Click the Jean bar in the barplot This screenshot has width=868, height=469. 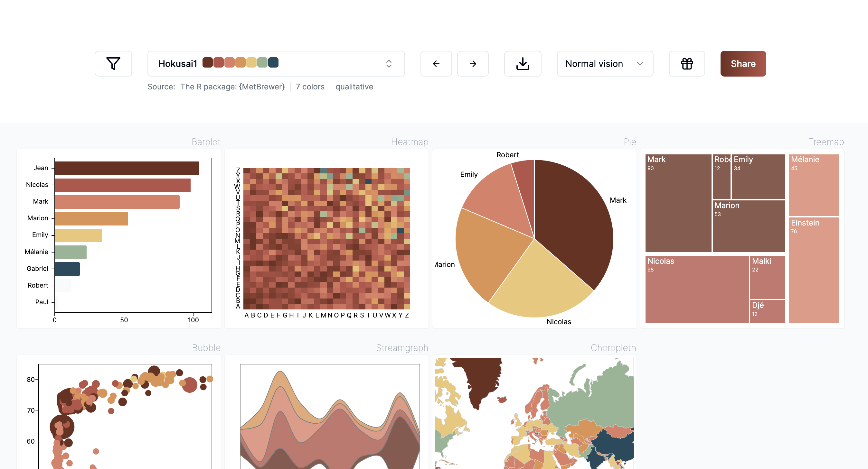tap(127, 168)
